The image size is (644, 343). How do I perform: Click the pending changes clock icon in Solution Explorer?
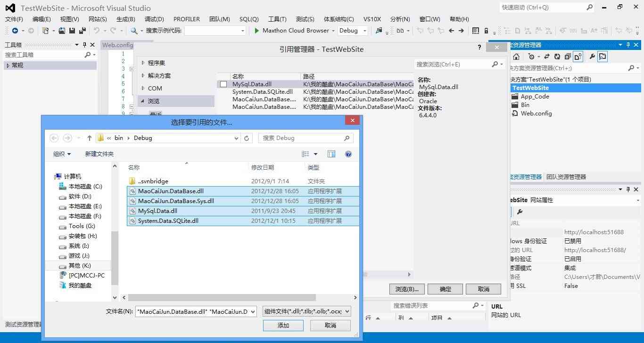(531, 57)
